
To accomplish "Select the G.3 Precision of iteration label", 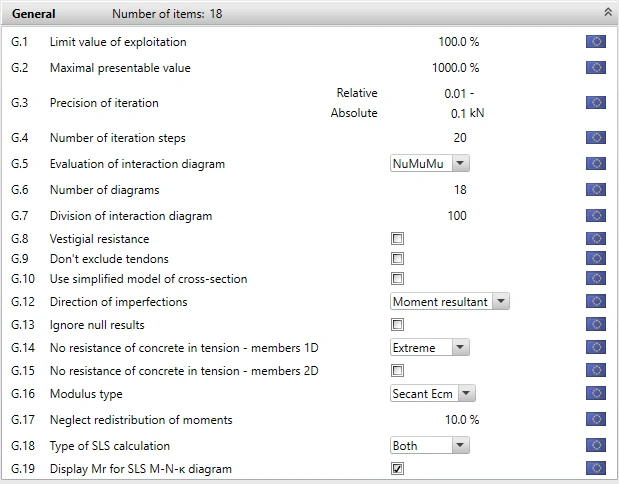I will pyautogui.click(x=104, y=103).
